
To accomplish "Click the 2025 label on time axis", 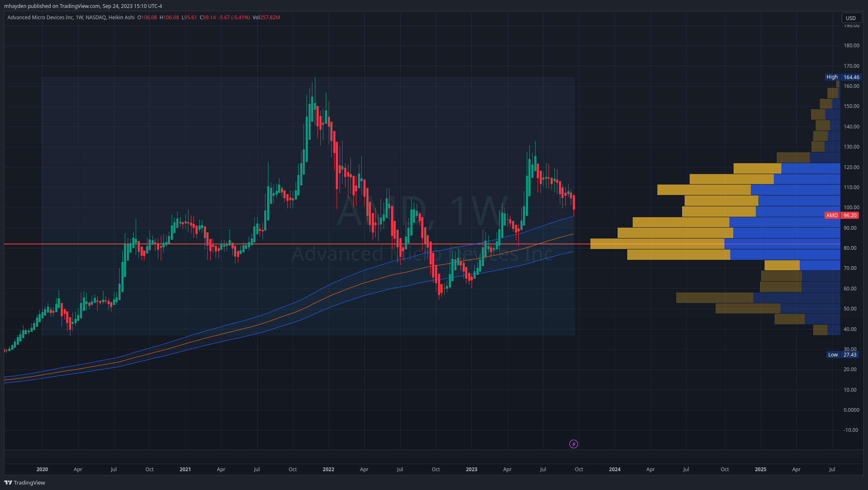I will [760, 469].
